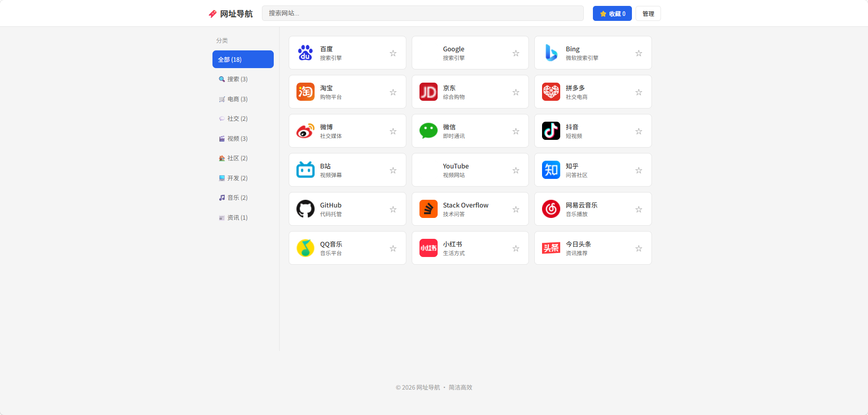Favorite Stack Overflow with its star

tap(516, 209)
